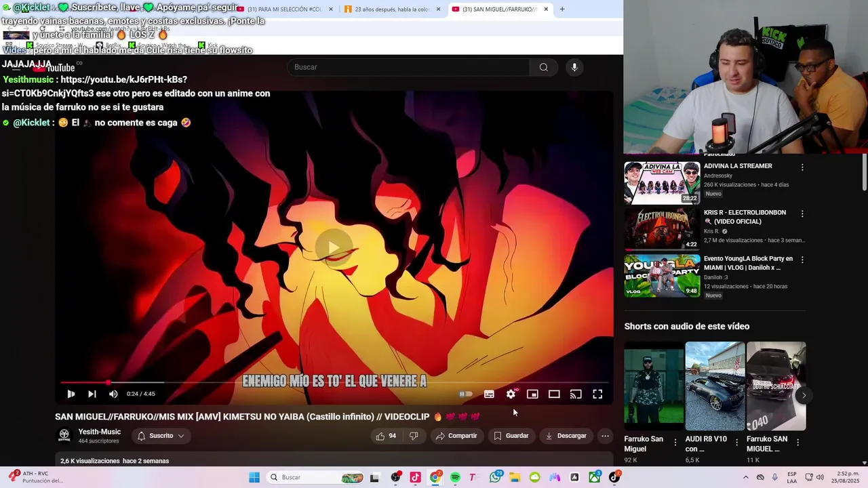
Task: Open options for Farruko SAN MIGUEL 11 K short
Action: 797,442
